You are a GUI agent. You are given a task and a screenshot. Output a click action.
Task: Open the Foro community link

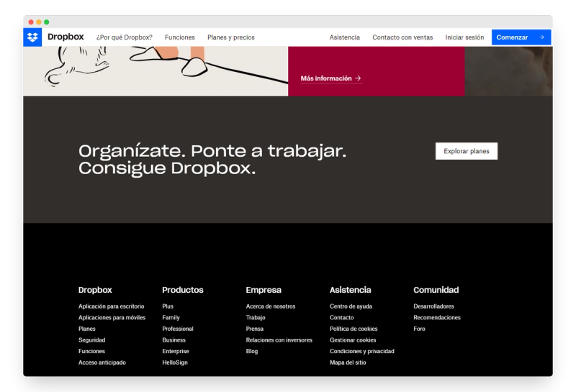[419, 329]
